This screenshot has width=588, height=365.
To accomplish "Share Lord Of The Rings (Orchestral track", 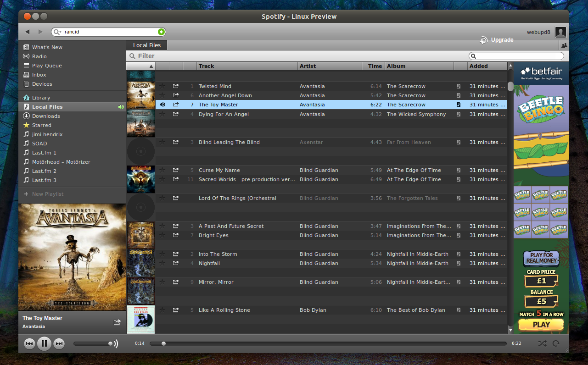I will tap(176, 198).
